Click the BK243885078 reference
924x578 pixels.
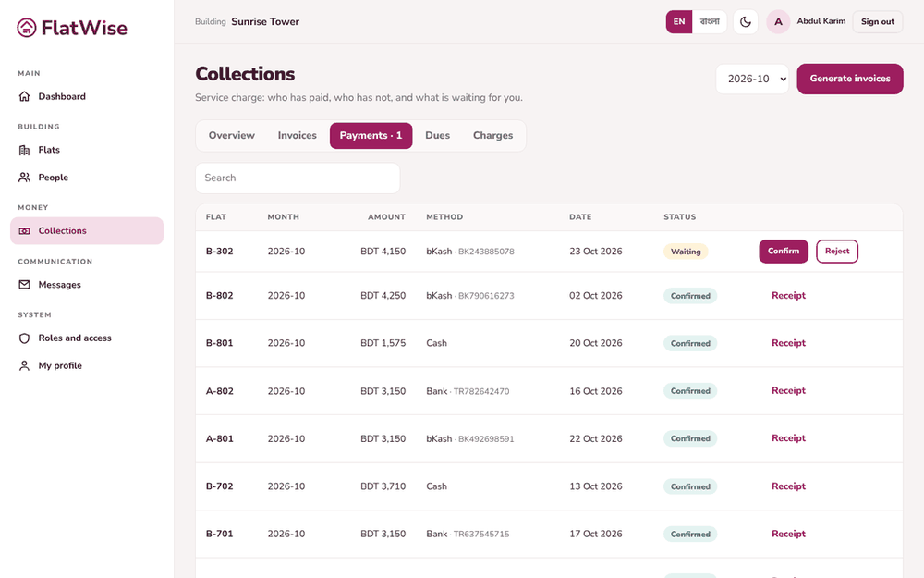486,252
